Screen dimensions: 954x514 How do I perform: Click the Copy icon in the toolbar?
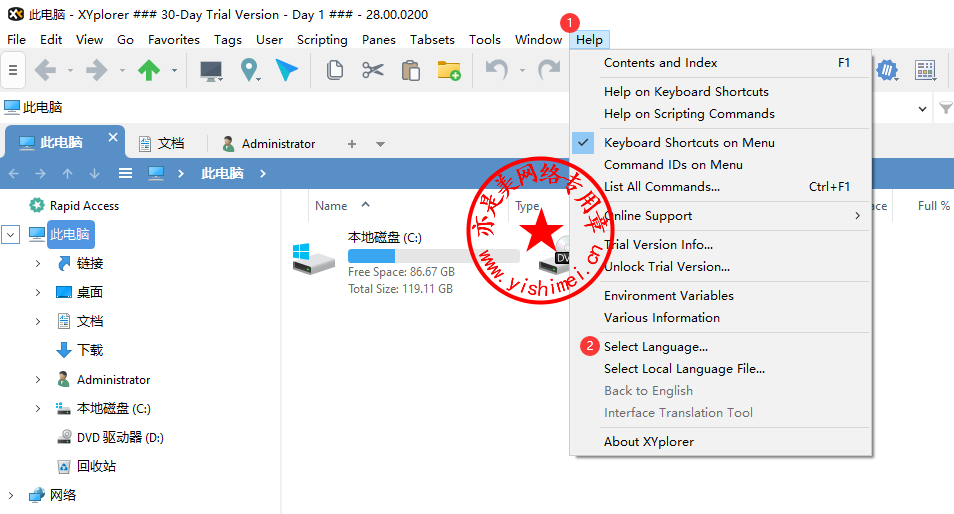[x=336, y=70]
